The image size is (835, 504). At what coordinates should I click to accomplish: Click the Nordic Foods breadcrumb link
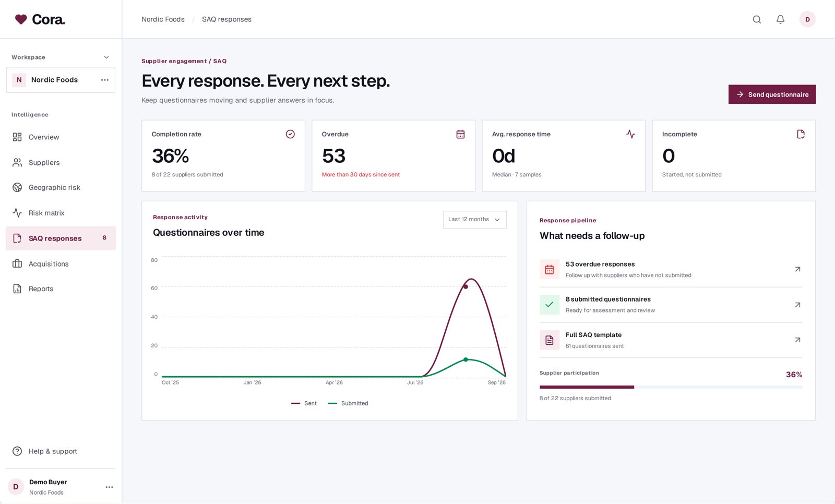pos(163,19)
